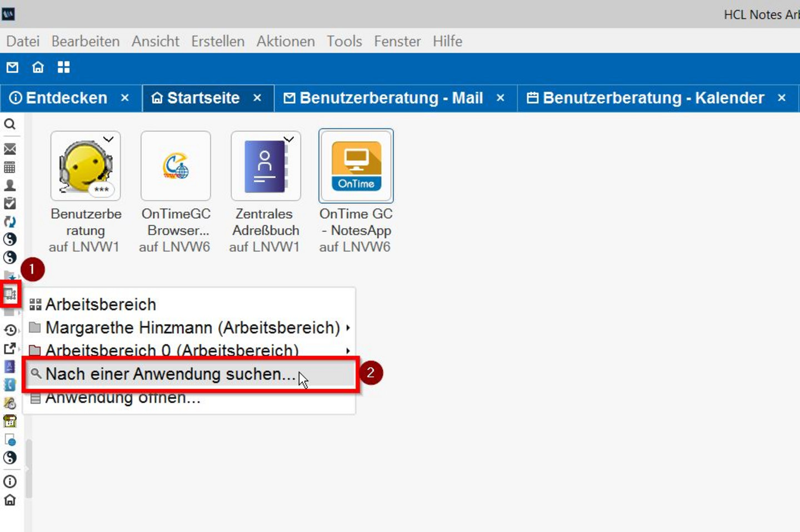Open Contacts via the person silhouette icon

9,185
